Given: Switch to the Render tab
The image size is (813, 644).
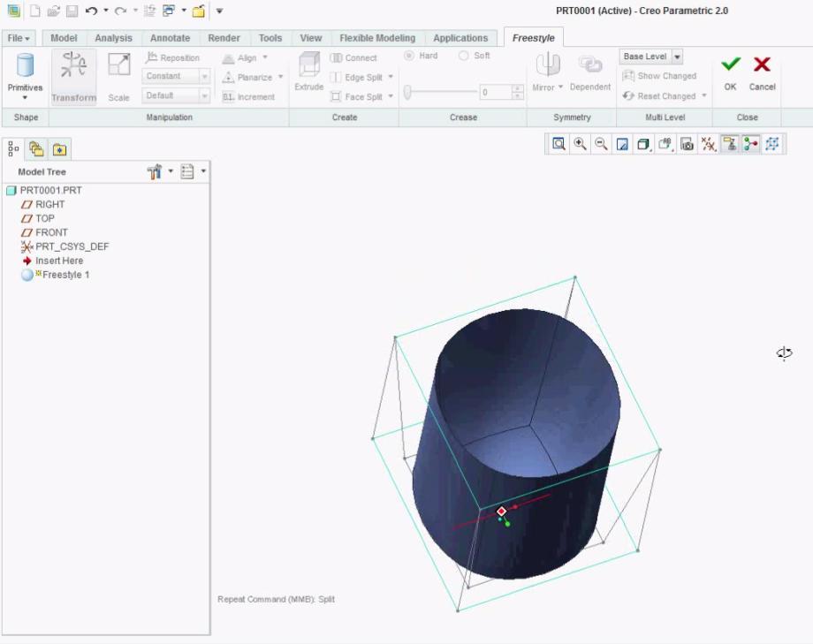Looking at the screenshot, I should pyautogui.click(x=224, y=38).
